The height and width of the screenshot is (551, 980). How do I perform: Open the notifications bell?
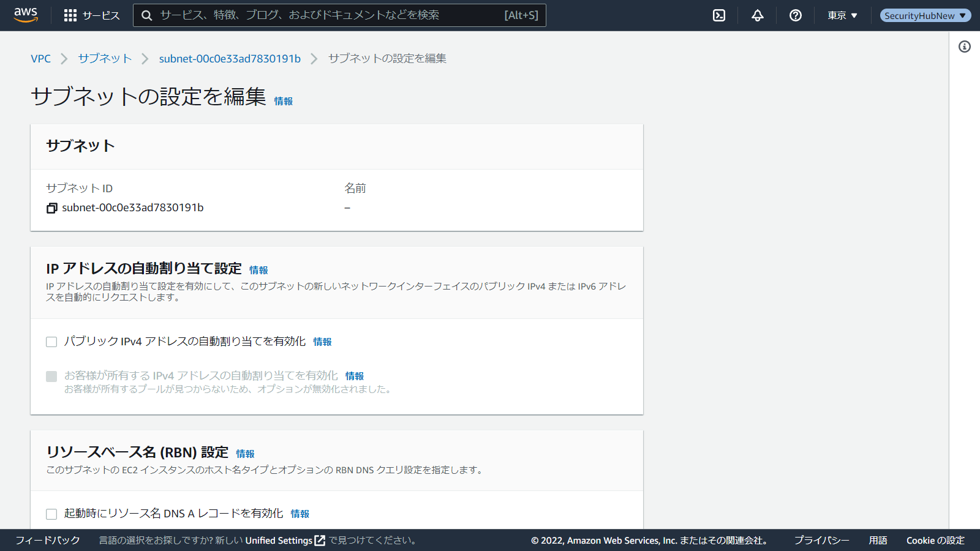click(x=758, y=15)
